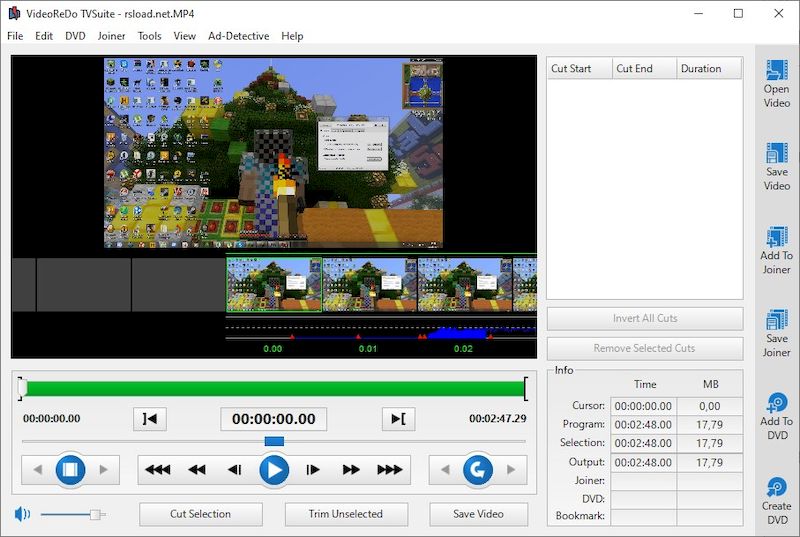Click the 0.01 timeline tick label

point(368,349)
